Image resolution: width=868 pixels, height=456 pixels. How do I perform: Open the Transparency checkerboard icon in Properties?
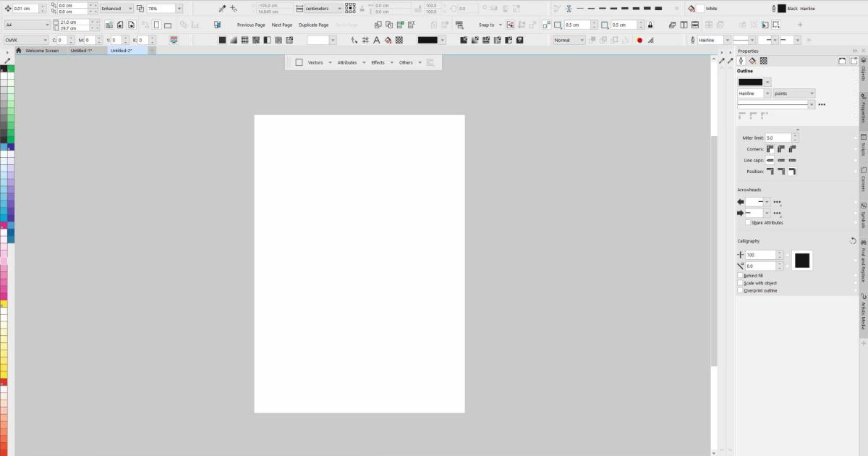(x=763, y=61)
